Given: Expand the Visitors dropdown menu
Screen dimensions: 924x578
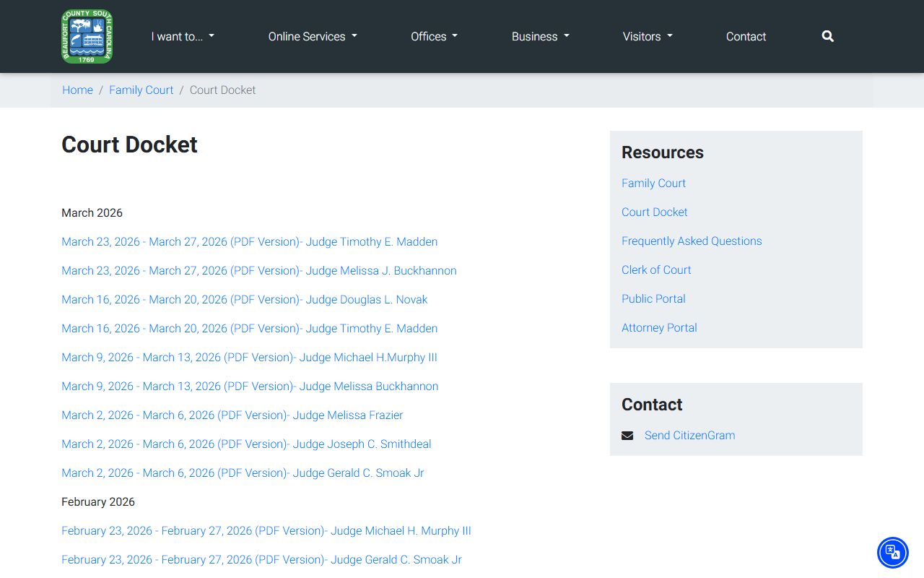Looking at the screenshot, I should 648,36.
